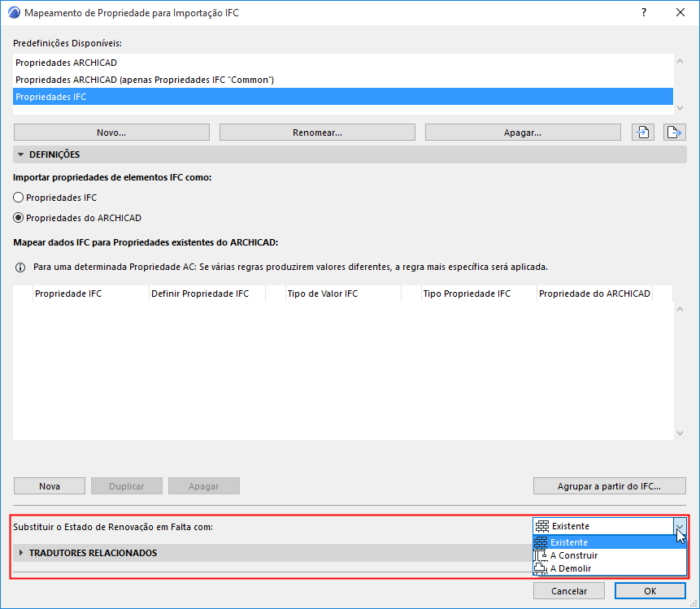Click the 'Definir Propriedade IFC' column header
Viewport: 700px width, 609px height.
207,294
